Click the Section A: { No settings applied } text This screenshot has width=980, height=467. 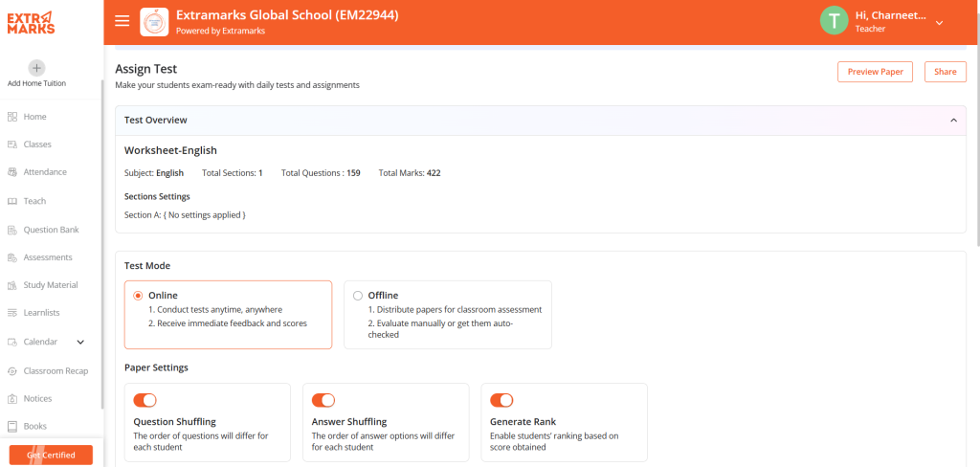point(185,215)
